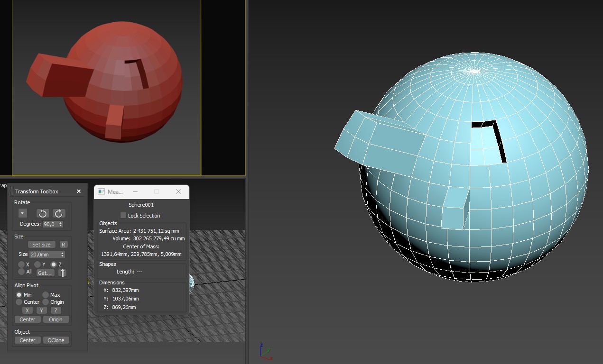Adjust the Degrees spinner arrows

point(61,224)
